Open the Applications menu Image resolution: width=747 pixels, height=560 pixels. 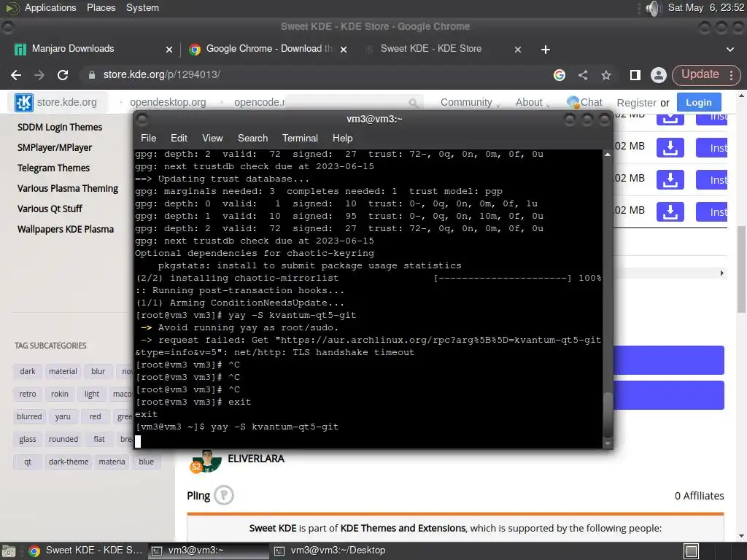[x=50, y=7]
